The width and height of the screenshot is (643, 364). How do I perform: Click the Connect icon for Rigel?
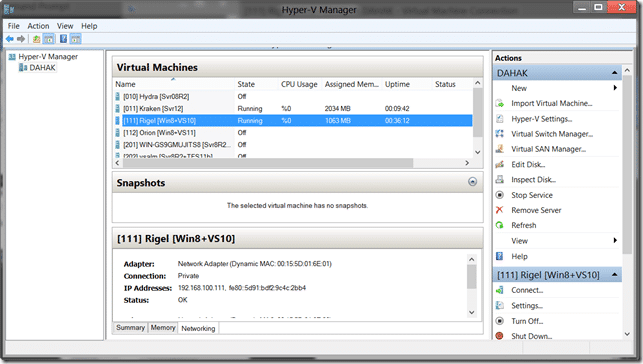(x=499, y=290)
